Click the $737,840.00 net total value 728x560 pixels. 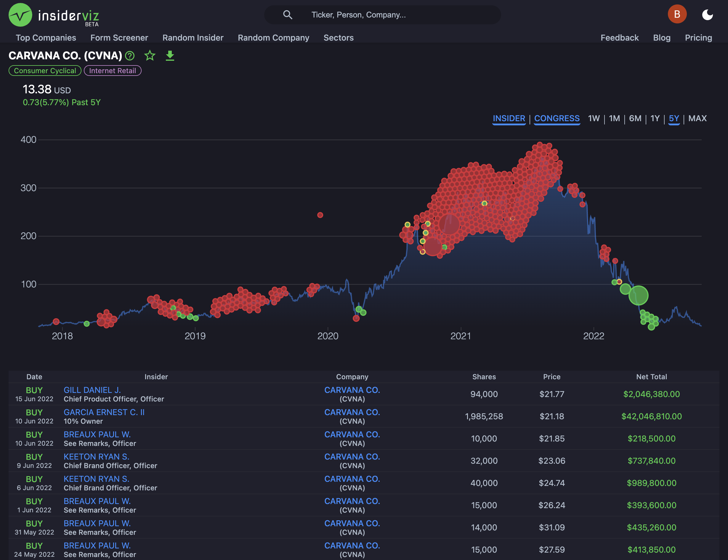(651, 461)
